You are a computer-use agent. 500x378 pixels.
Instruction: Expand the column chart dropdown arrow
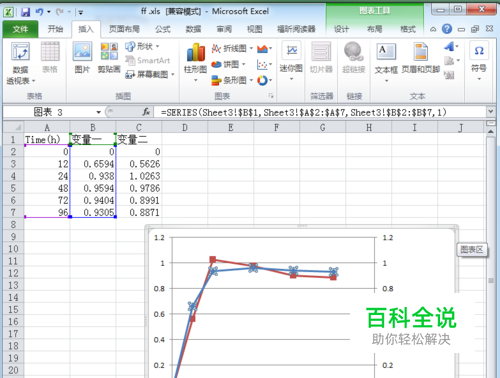pyautogui.click(x=196, y=80)
